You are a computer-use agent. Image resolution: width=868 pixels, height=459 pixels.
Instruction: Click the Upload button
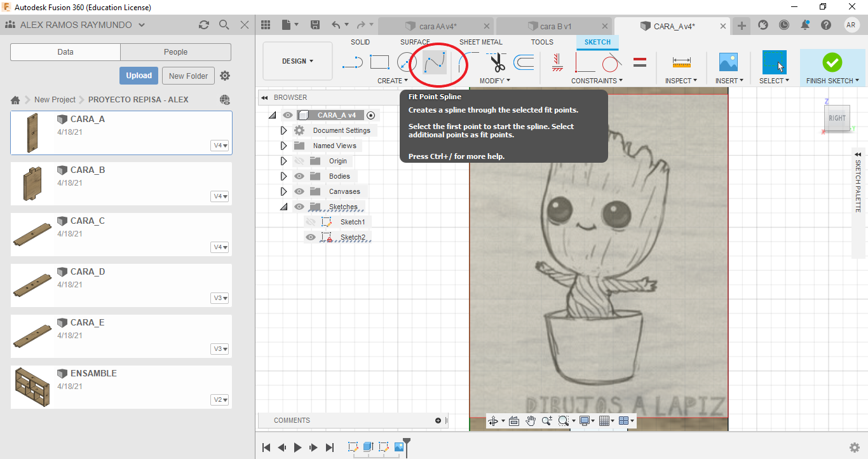click(x=139, y=76)
